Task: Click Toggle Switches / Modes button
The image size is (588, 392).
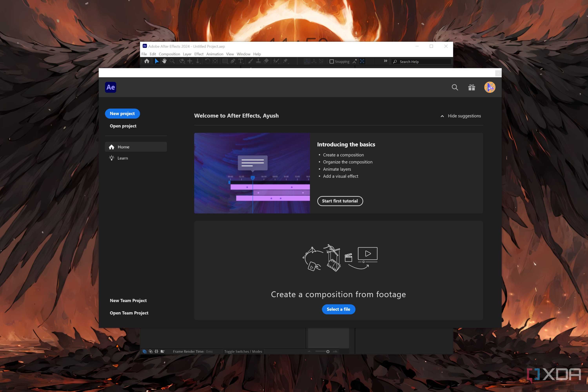Action: pyautogui.click(x=243, y=351)
